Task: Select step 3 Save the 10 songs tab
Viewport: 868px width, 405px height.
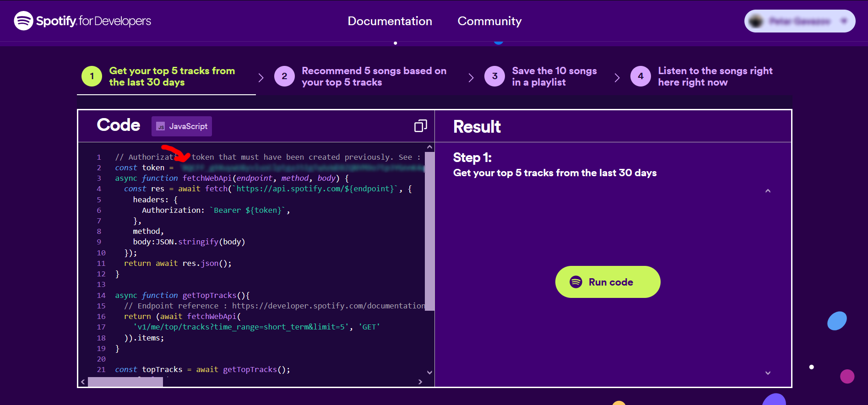Action: click(541, 76)
